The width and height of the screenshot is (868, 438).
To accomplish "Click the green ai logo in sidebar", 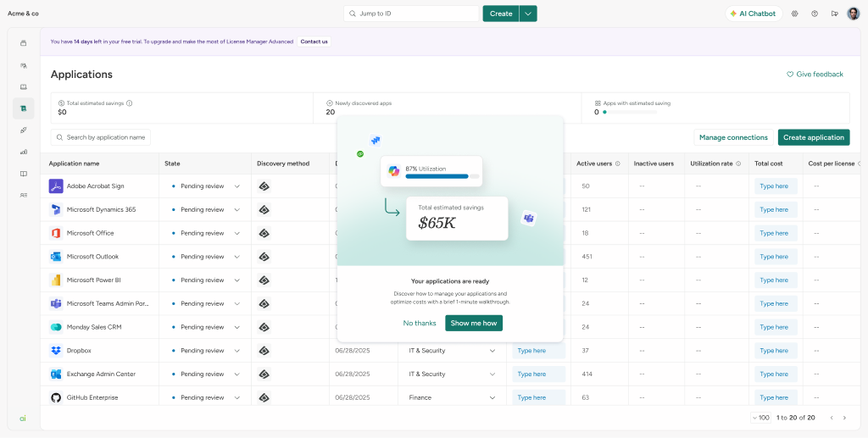I will [x=23, y=419].
